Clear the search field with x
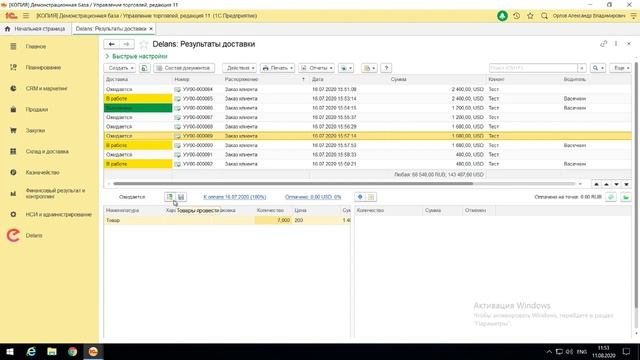Image resolution: width=640 pixels, height=360 pixels. tap(582, 68)
